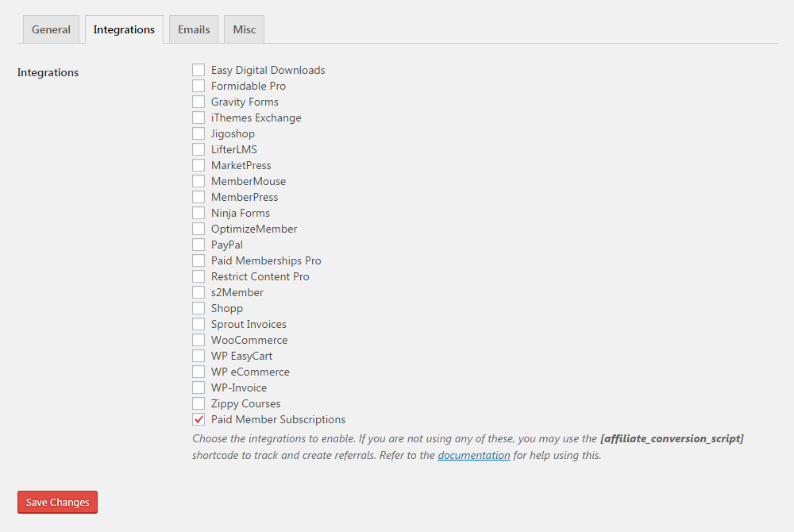Check the WP eCommerce checkbox

click(198, 371)
